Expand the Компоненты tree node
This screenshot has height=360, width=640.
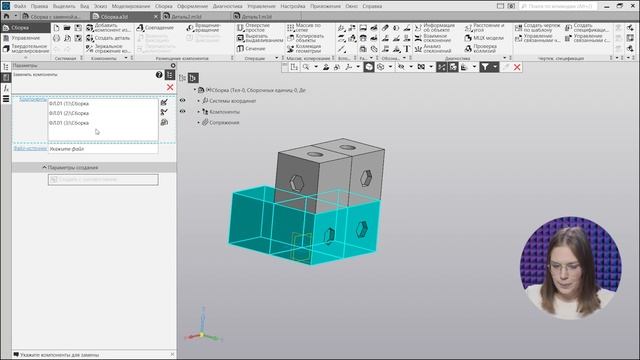pyautogui.click(x=199, y=111)
